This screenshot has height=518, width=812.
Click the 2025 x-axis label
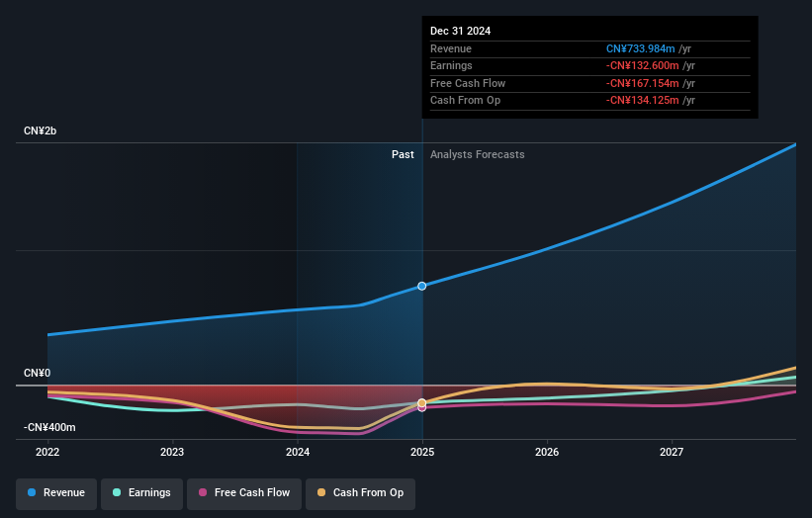pyautogui.click(x=422, y=453)
